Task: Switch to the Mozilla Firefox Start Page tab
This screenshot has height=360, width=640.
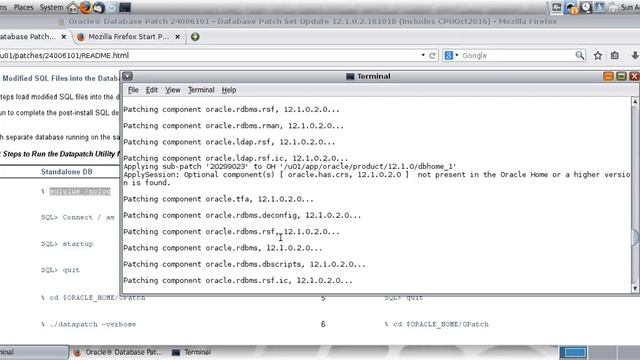Action: (128, 37)
